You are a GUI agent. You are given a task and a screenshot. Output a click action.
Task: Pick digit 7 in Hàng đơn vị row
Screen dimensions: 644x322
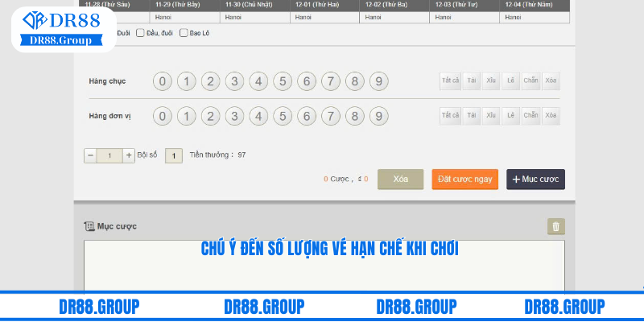(331, 116)
